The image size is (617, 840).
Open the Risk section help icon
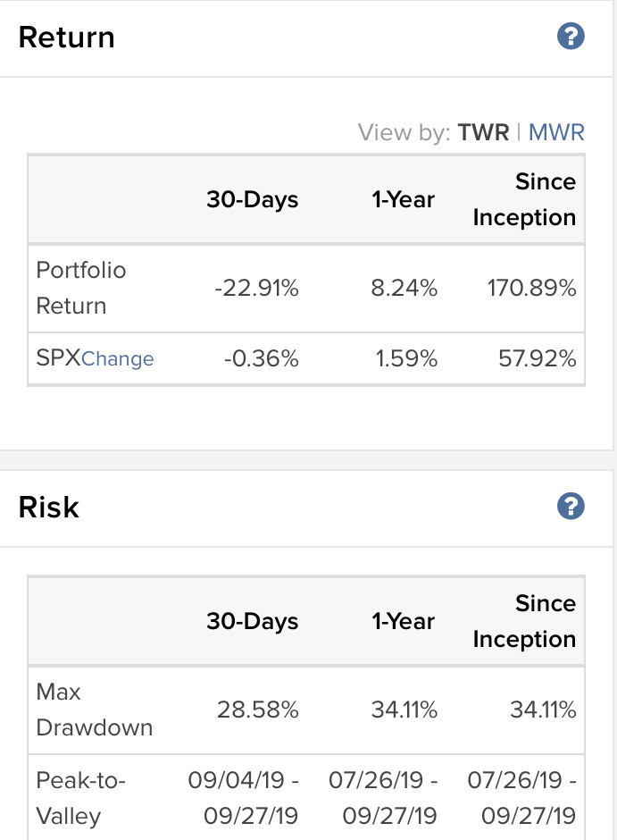coord(571,507)
